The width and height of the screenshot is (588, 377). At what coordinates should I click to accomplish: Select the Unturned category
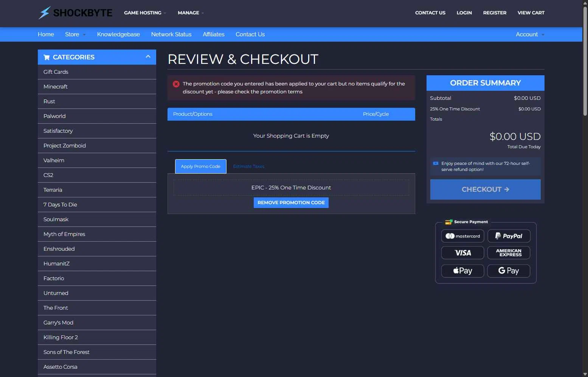point(97,293)
